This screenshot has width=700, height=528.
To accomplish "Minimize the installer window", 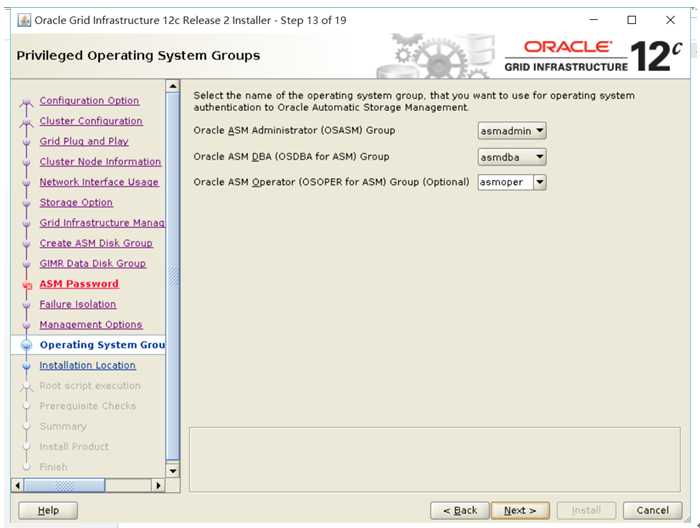I will (x=593, y=20).
